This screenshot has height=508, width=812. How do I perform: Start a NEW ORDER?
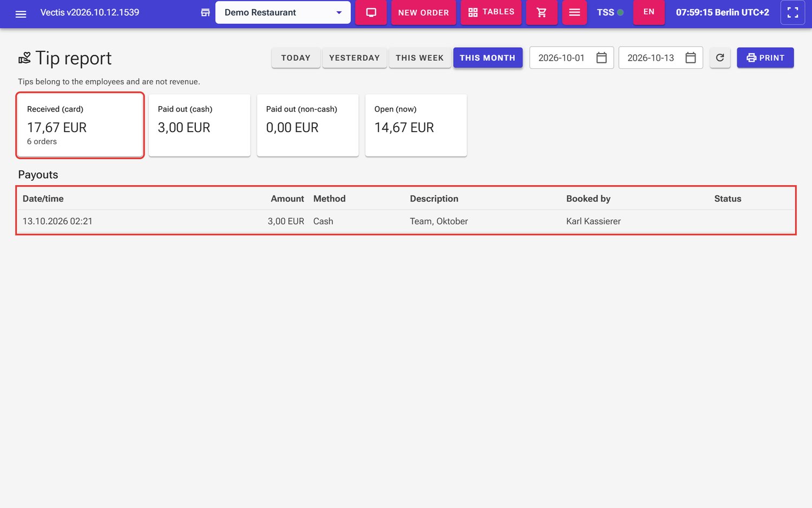(423, 12)
